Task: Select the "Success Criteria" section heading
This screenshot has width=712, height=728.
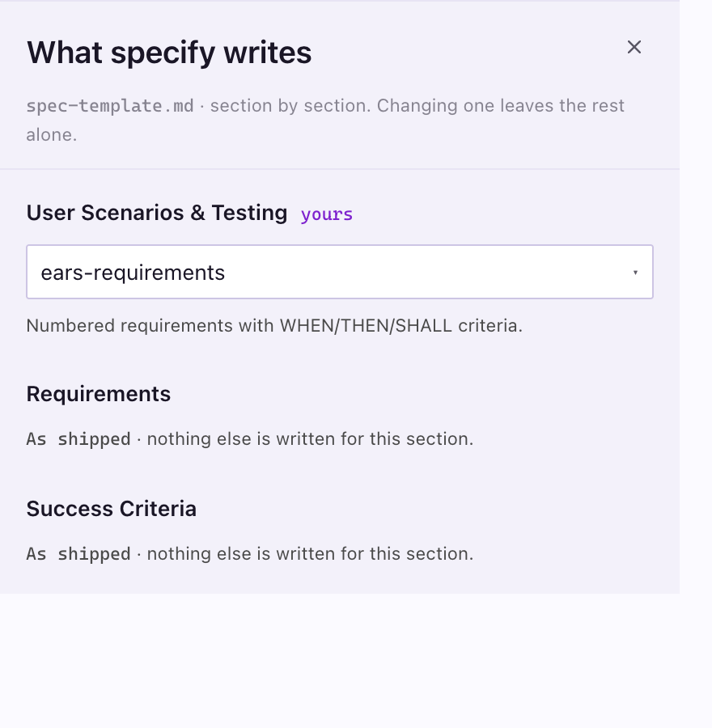Action: coord(112,509)
